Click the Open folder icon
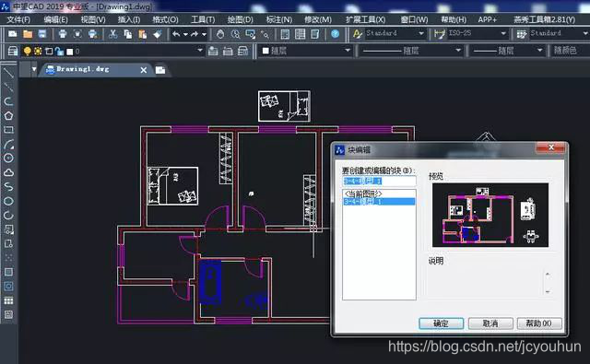590x364 pixels. [x=28, y=34]
